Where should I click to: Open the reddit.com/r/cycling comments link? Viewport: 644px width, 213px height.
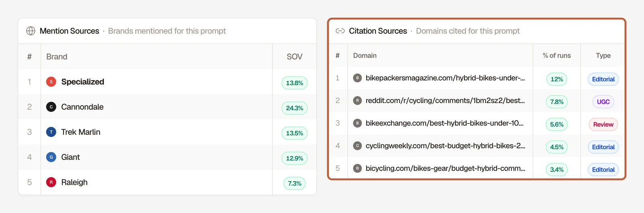point(445,101)
